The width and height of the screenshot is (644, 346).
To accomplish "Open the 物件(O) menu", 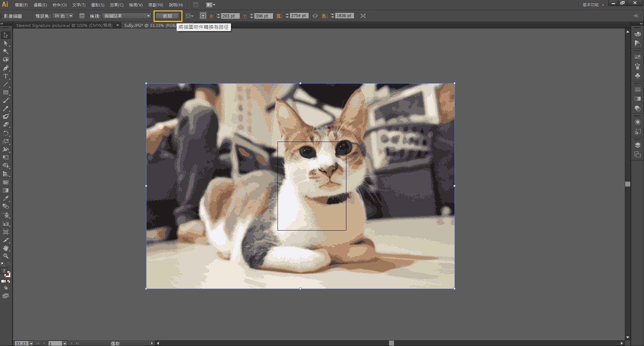I will (59, 5).
